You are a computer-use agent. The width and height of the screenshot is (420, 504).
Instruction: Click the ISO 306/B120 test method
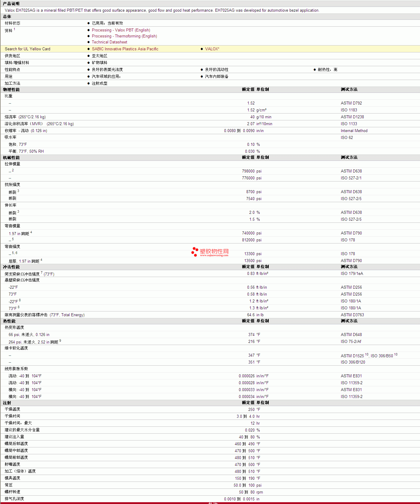click(x=353, y=362)
